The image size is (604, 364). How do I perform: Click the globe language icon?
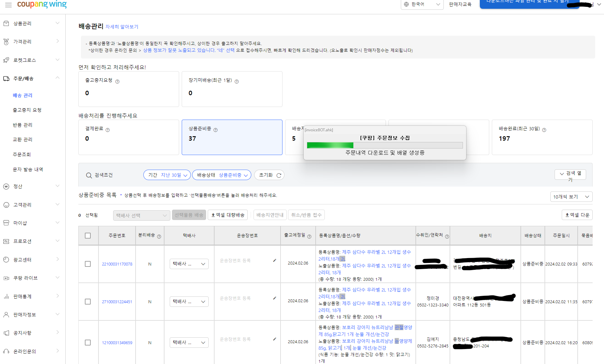pyautogui.click(x=406, y=4)
